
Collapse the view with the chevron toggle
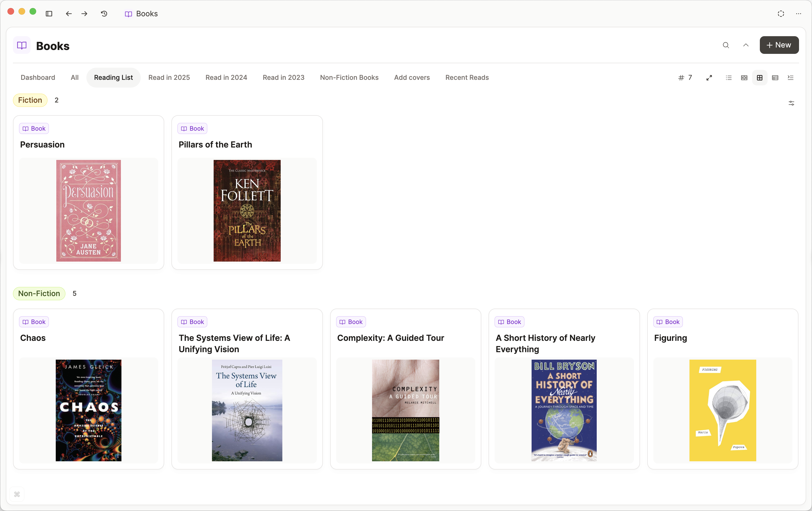745,45
